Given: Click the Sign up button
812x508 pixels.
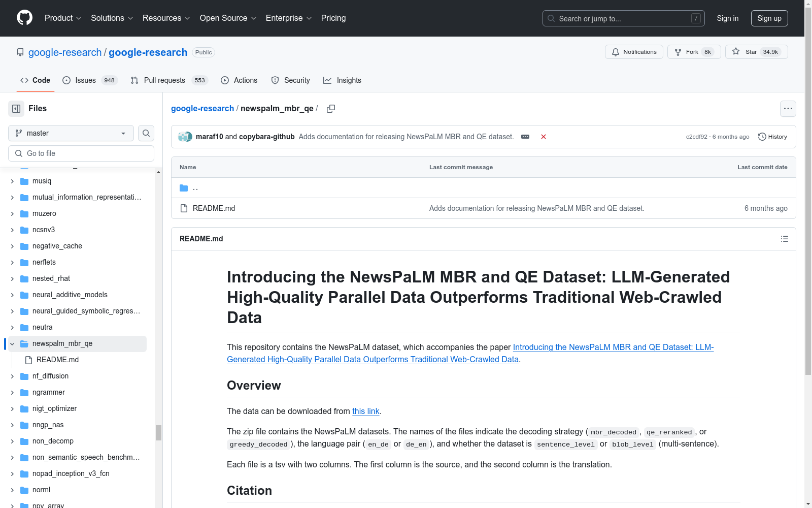Looking at the screenshot, I should 769,18.
